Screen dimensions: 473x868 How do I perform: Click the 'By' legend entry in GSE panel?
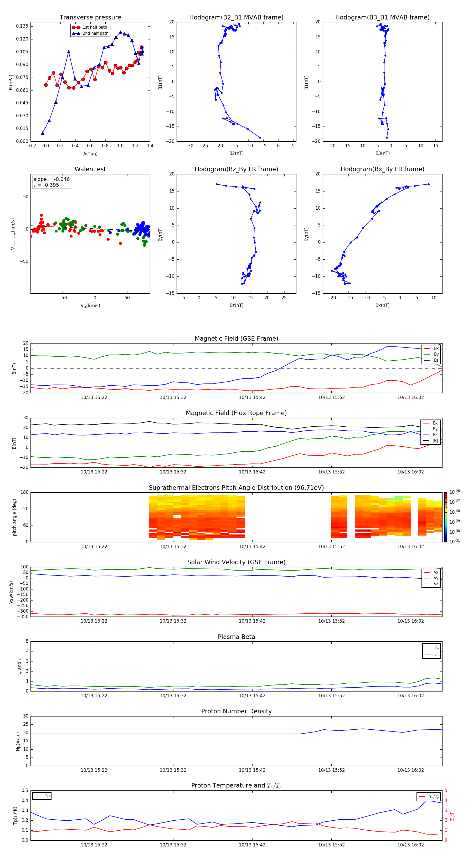pos(431,354)
